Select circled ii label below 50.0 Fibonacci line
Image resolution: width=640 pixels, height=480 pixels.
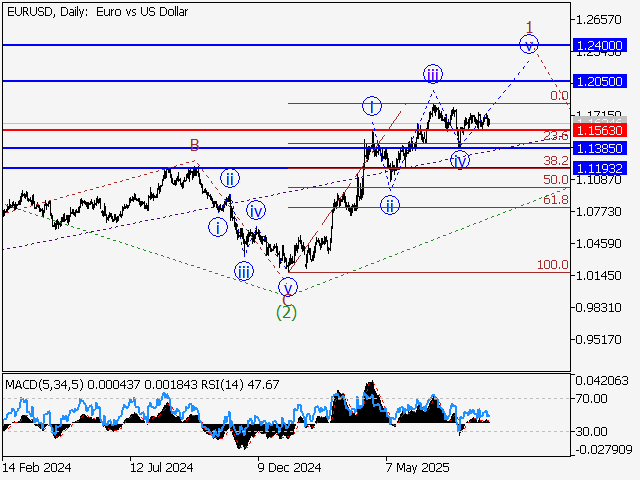(390, 205)
